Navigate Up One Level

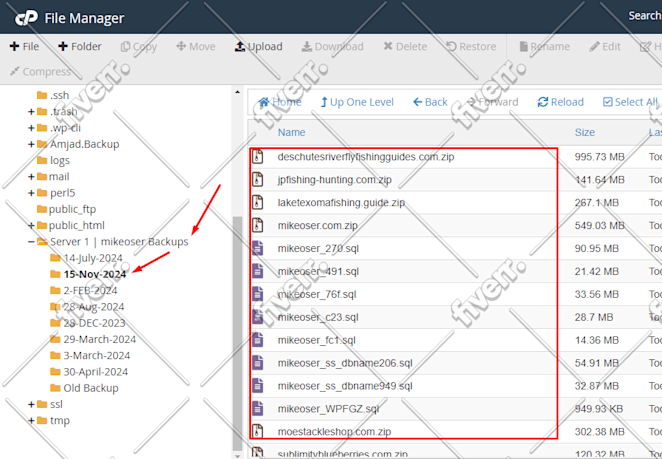pos(357,102)
